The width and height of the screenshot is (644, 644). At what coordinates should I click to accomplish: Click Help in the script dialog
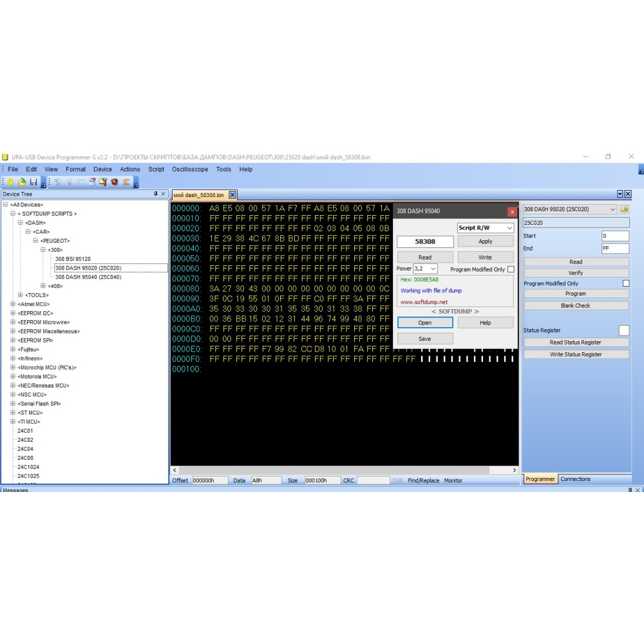coord(486,323)
